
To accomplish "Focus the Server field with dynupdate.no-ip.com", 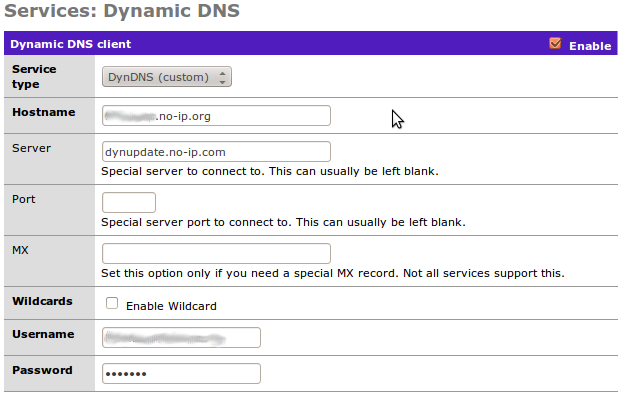I will click(216, 152).
